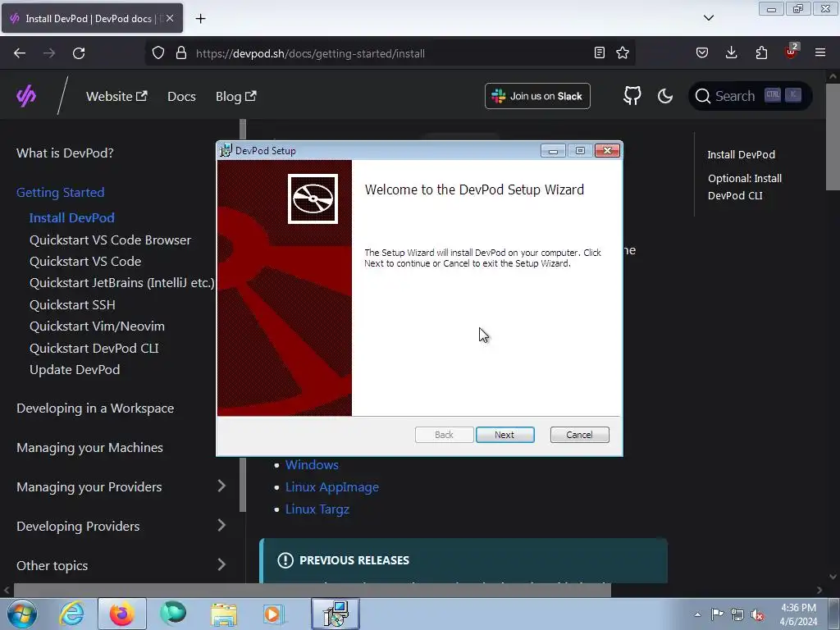
Task: Click the Linux AppImage link
Action: 331,487
